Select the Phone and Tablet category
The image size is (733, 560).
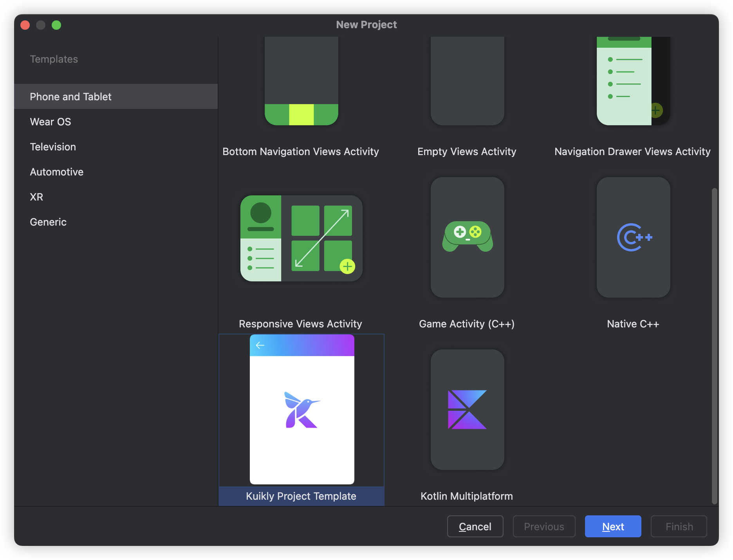(70, 97)
